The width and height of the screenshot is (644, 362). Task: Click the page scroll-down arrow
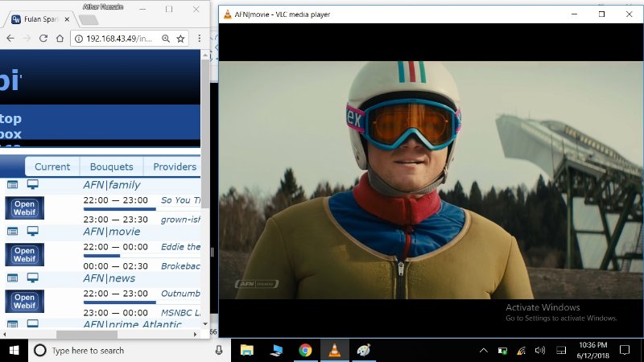[205, 324]
